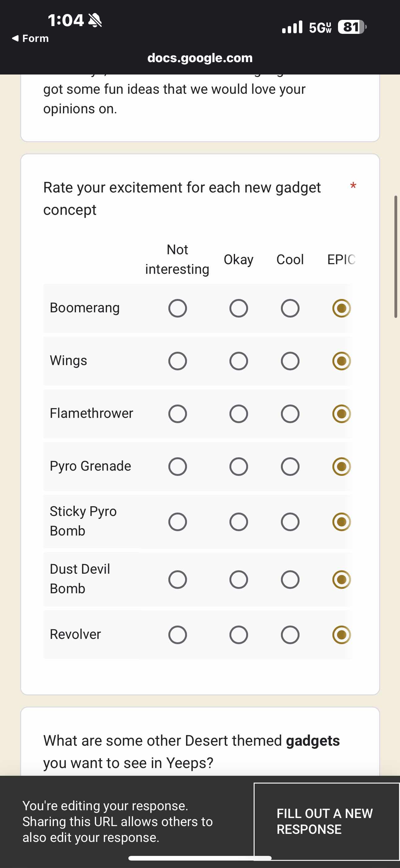Tap the home indicator bar
This screenshot has width=400, height=868.
click(x=200, y=858)
